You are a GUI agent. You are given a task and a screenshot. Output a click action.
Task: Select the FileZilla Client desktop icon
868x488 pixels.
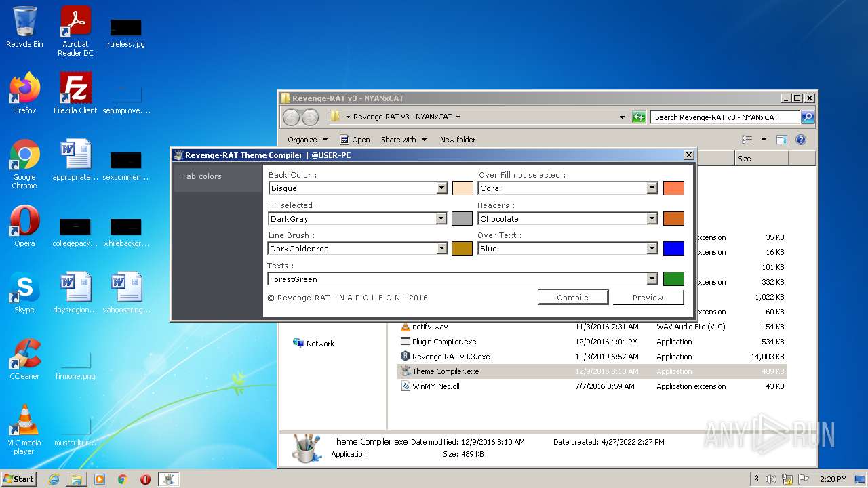coord(75,94)
